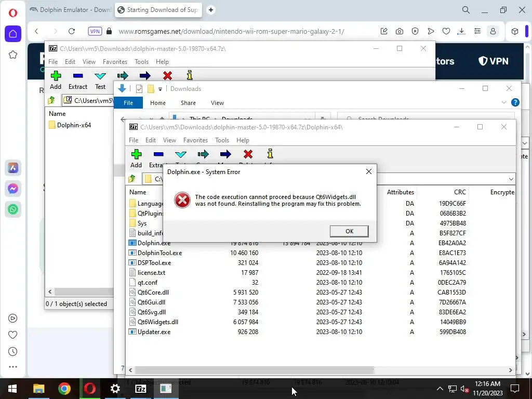Open a new browser tab with plus button

pyautogui.click(x=211, y=10)
